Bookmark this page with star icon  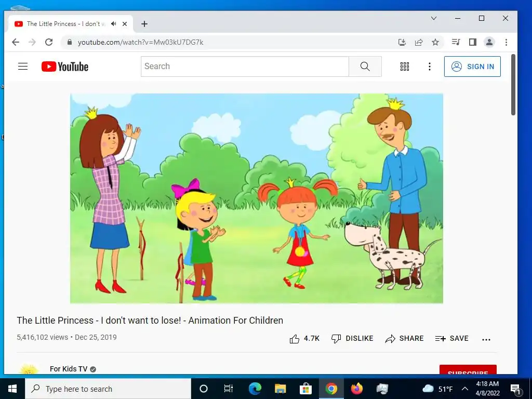435,42
